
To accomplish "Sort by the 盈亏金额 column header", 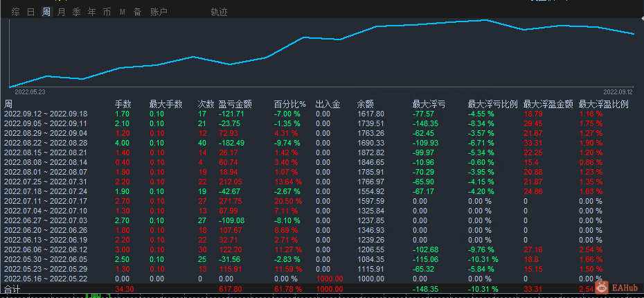I will [x=235, y=105].
